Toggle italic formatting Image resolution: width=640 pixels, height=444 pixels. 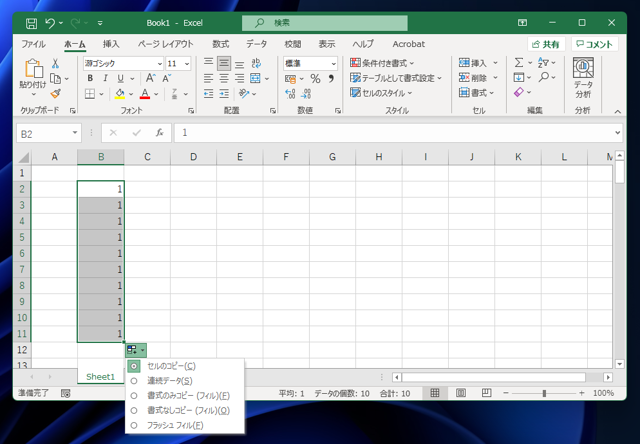pyautogui.click(x=105, y=78)
